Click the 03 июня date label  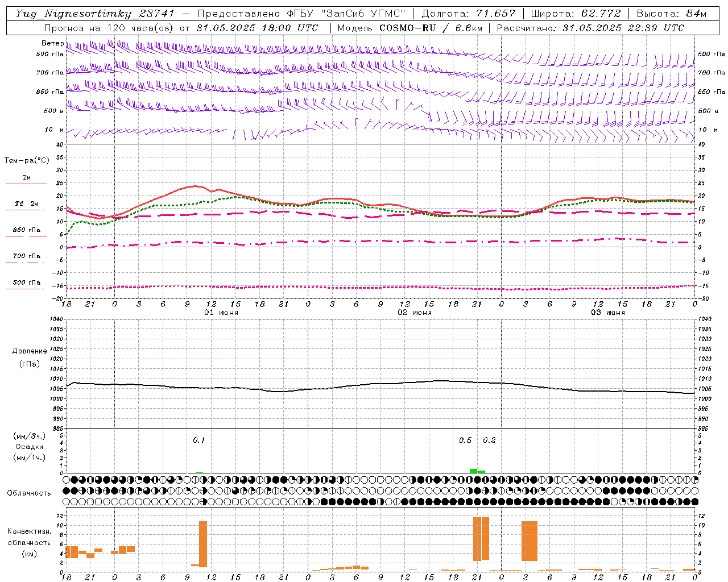[x=608, y=313]
